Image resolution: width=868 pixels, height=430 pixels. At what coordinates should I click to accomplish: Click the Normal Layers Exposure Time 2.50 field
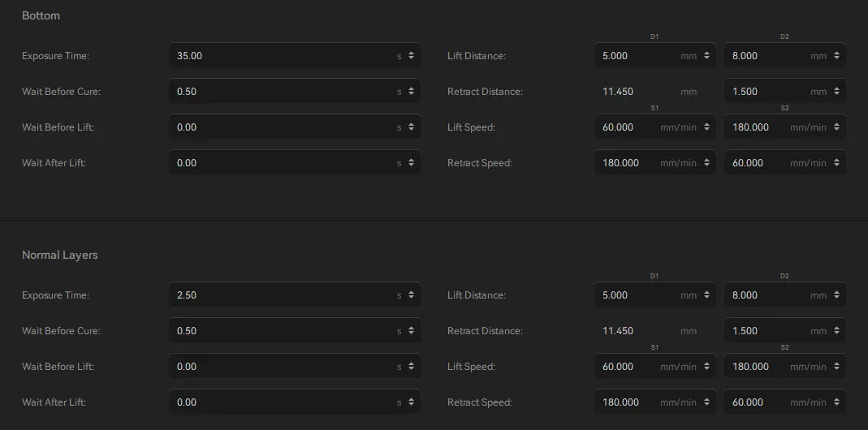[x=295, y=295]
